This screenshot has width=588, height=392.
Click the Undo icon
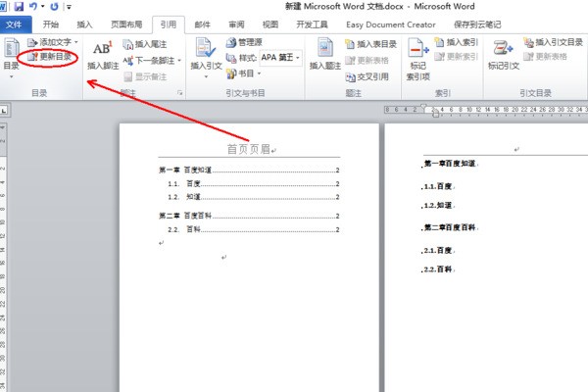33,7
